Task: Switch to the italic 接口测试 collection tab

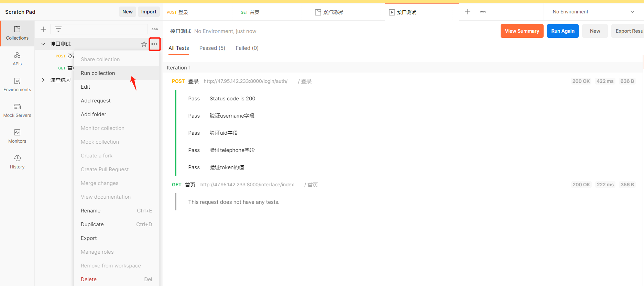Action: (x=348, y=12)
